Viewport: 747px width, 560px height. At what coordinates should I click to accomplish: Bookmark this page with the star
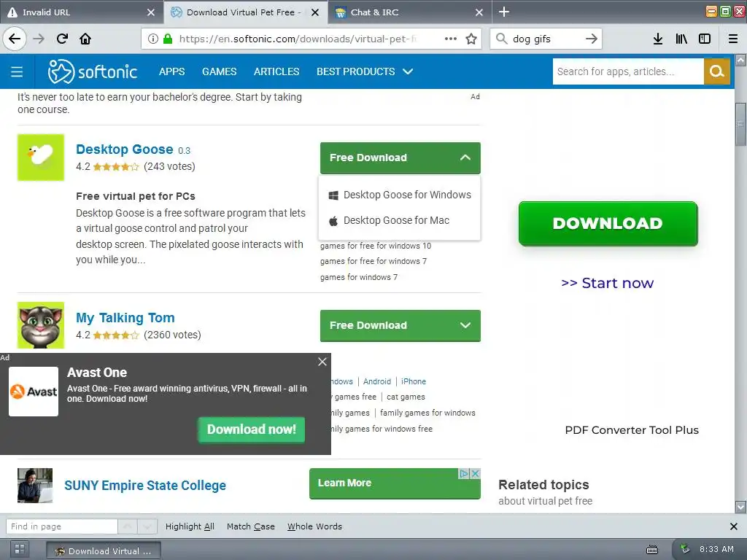471,39
